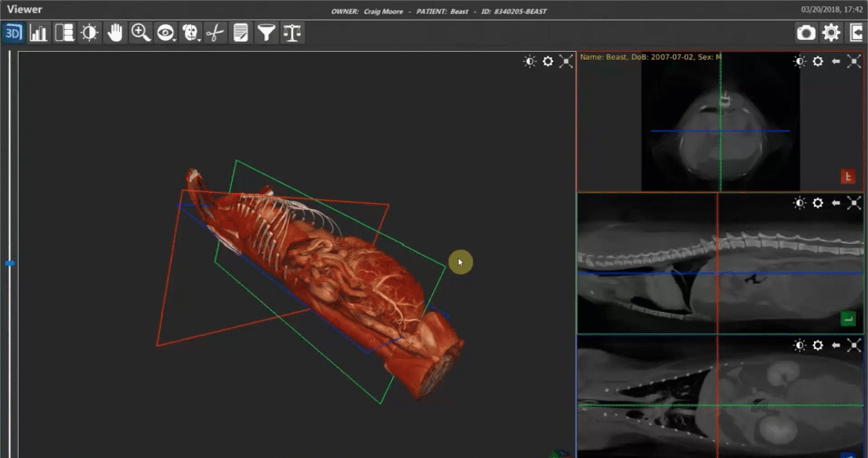
Task: Select the brightness contrast tool in toolbar
Action: (x=89, y=33)
